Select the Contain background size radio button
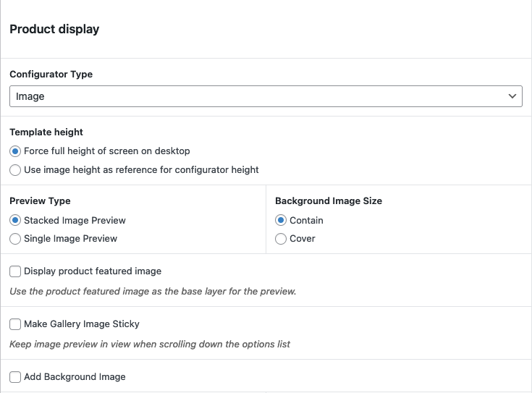Image resolution: width=532 pixels, height=393 pixels. pyautogui.click(x=281, y=221)
